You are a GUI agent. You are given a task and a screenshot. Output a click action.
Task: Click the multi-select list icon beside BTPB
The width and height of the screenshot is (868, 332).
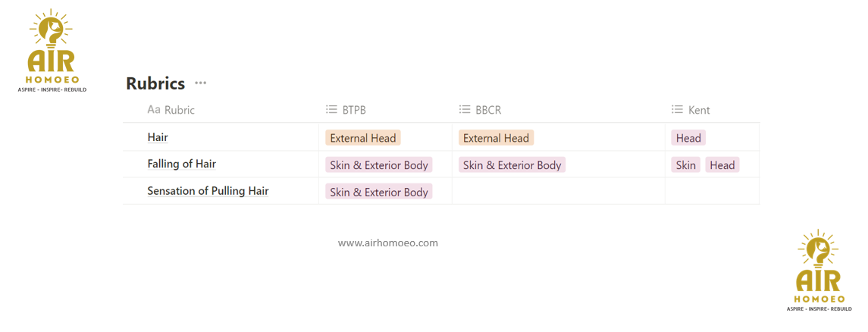331,110
